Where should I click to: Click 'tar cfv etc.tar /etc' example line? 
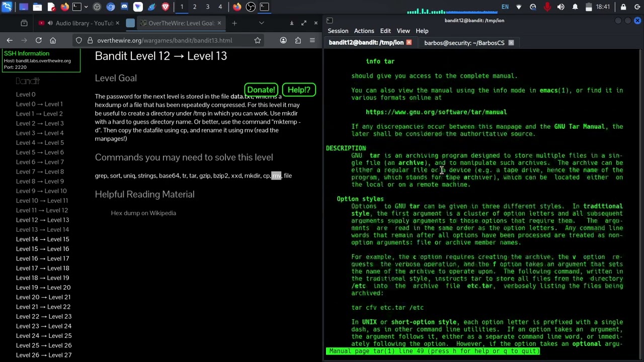pyautogui.click(x=387, y=308)
